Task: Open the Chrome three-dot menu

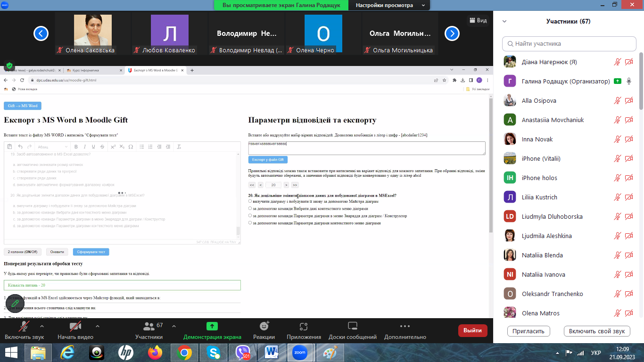Action: (487, 80)
